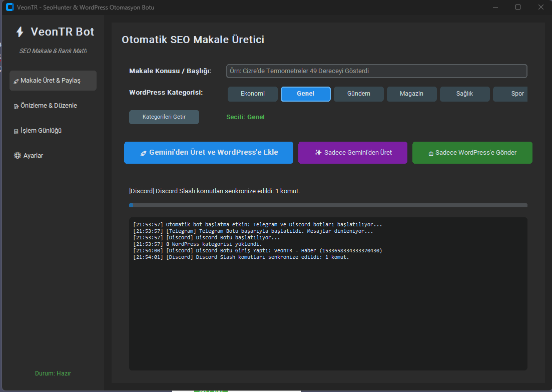The width and height of the screenshot is (552, 392).
Task: Click the 'WordPress Kategorisi:' label
Action: [x=166, y=93]
